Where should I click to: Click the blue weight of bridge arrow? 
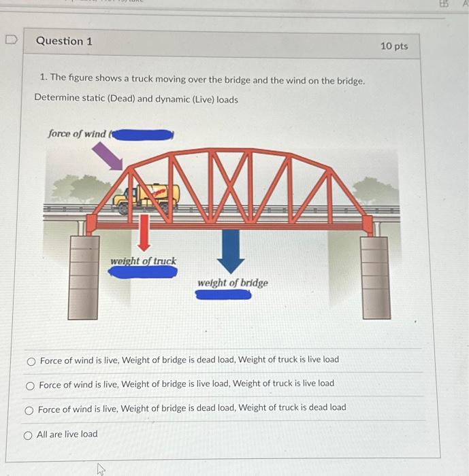[231, 252]
